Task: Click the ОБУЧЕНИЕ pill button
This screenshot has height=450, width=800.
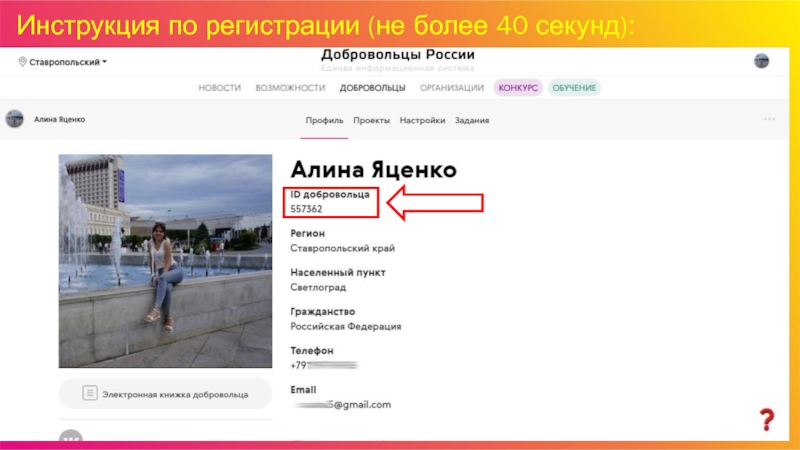Action: coord(574,88)
